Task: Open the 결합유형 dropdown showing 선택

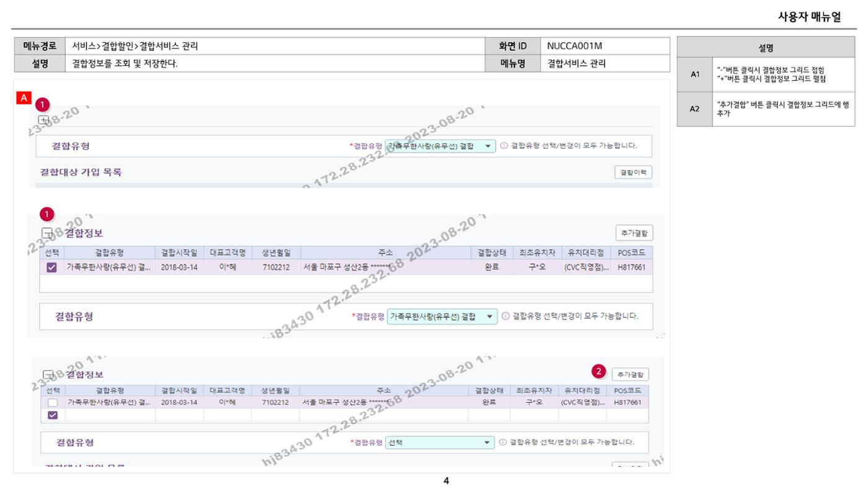Action: point(439,442)
